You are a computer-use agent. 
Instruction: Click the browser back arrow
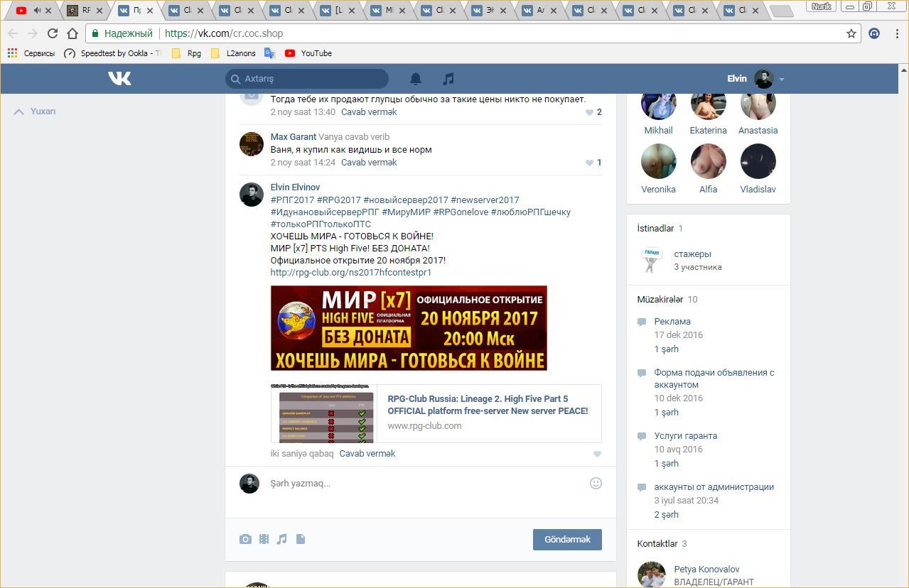pyautogui.click(x=13, y=33)
